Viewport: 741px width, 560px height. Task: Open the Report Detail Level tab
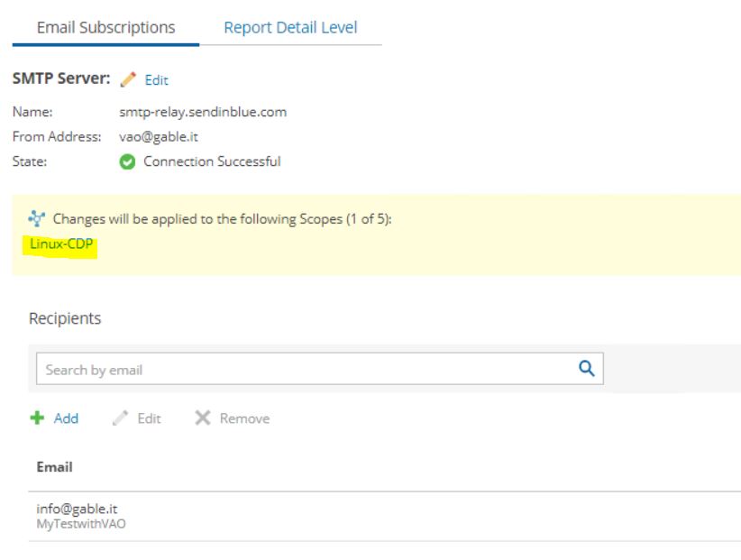290,27
